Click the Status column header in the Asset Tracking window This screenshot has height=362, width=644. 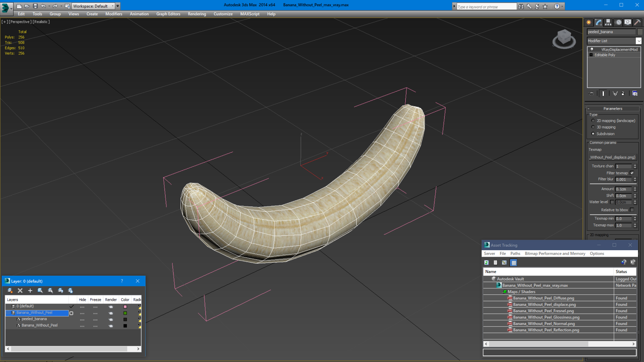(625, 271)
